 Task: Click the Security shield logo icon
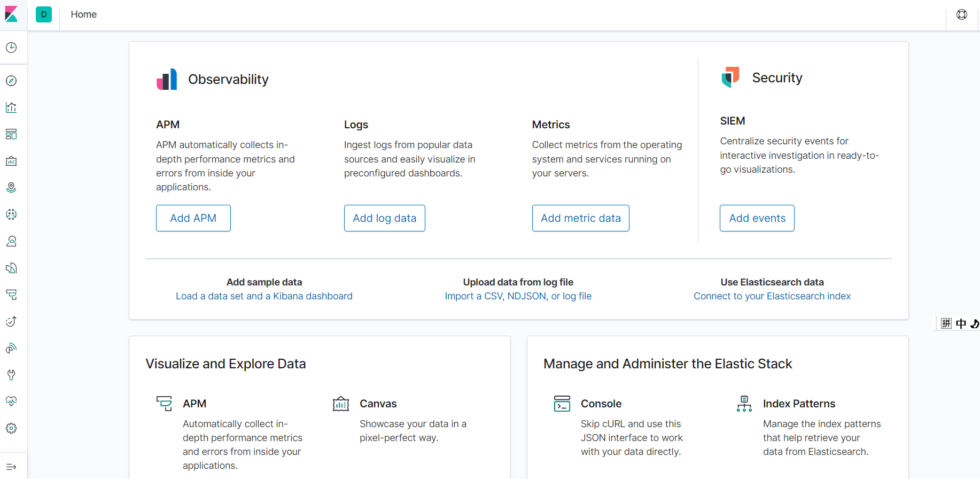pos(730,78)
